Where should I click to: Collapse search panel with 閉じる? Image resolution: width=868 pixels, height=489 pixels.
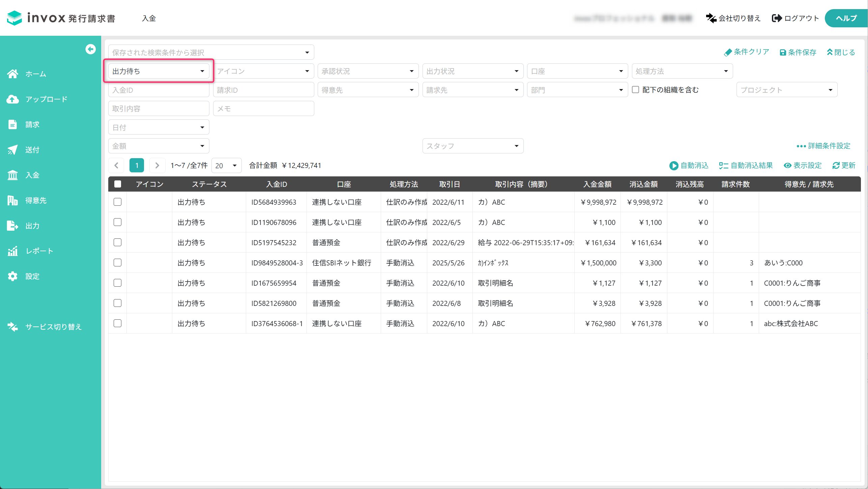(x=841, y=52)
